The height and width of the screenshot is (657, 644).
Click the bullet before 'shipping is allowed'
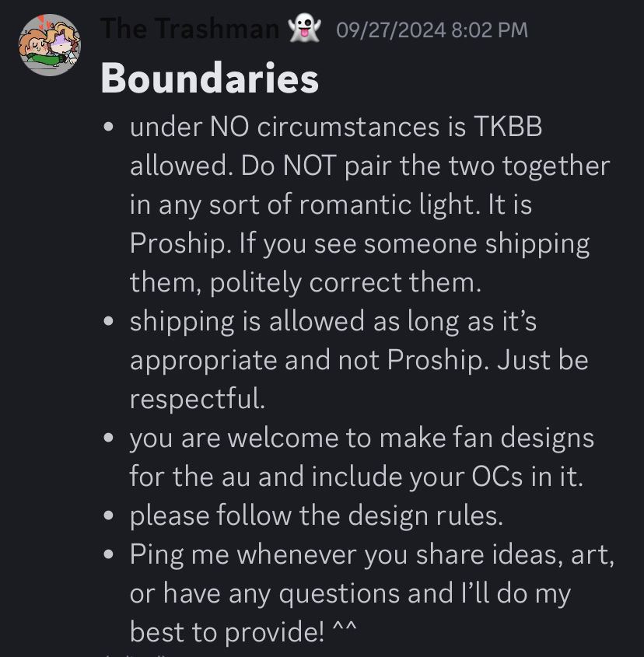[109, 321]
